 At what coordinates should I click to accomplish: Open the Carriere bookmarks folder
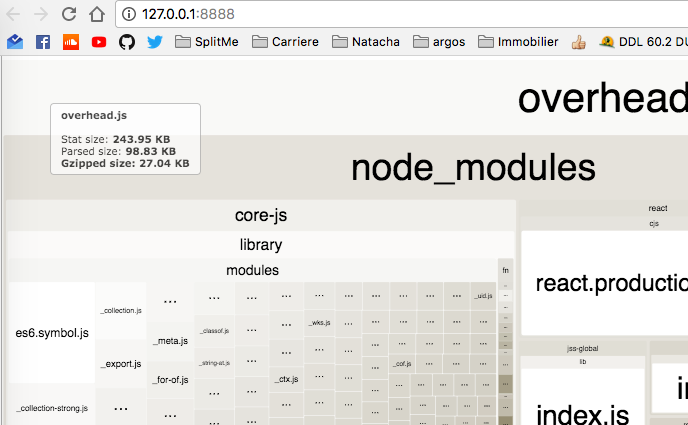click(285, 42)
